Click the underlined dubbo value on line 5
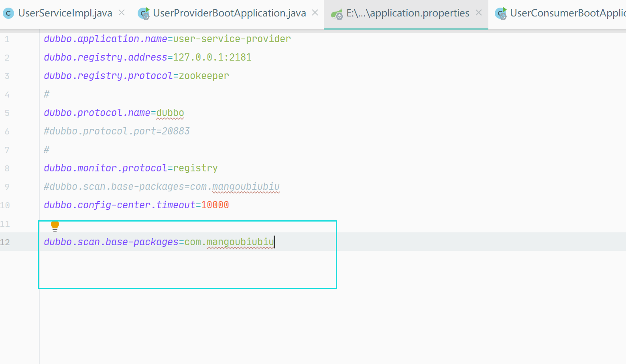Screen dimensions: 626x364 170,113
